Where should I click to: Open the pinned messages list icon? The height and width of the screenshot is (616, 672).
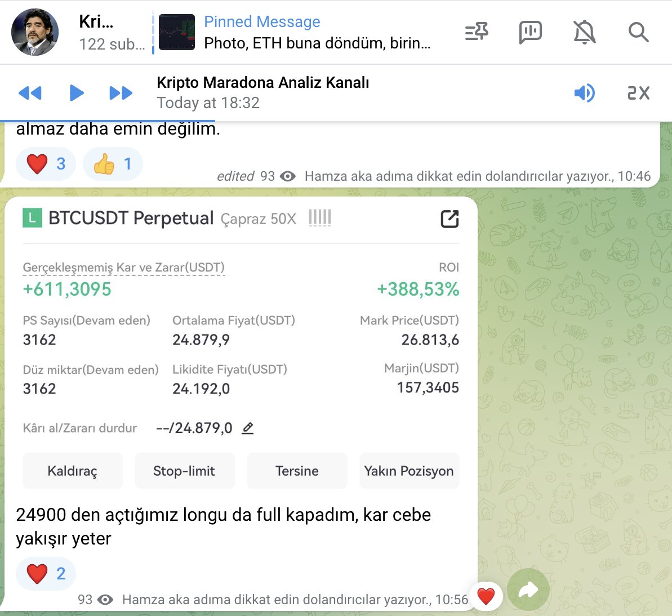pos(477,32)
